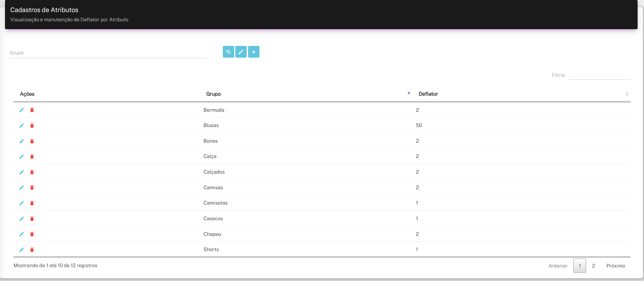Edit the Chapeu row
Screen dimensions: 644x281
pyautogui.click(x=22, y=234)
